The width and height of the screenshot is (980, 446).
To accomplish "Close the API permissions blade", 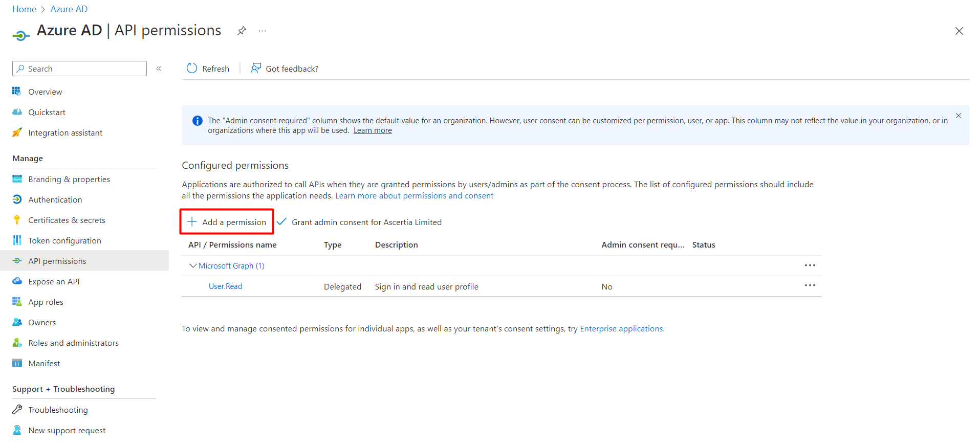I will point(959,31).
